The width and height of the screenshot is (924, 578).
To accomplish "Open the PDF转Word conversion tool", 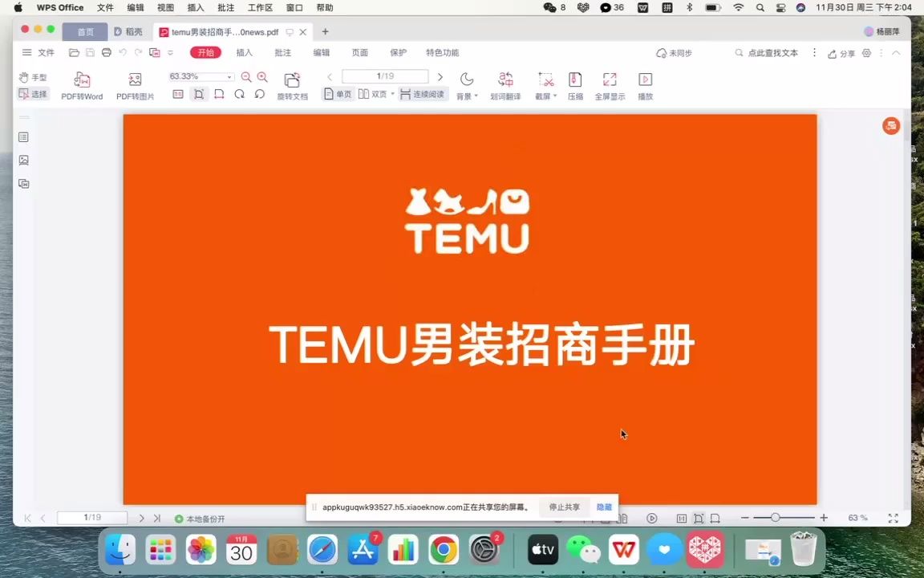I will pos(81,86).
